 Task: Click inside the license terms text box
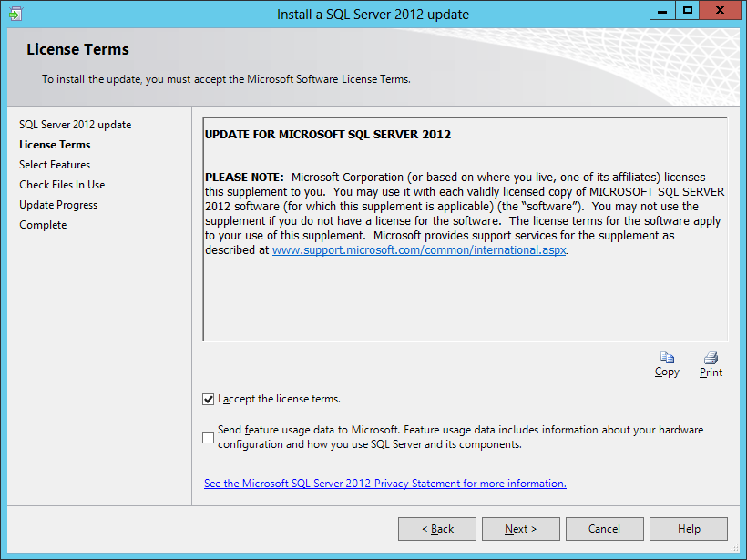coord(465,229)
